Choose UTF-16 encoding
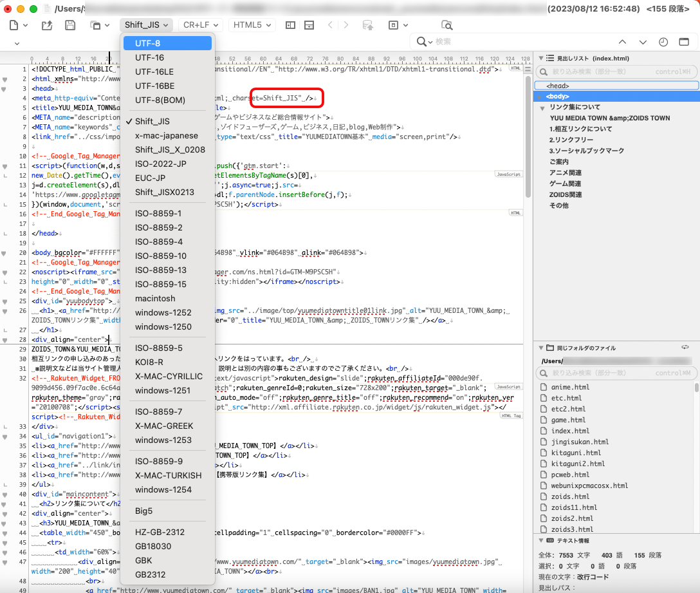 pos(167,58)
